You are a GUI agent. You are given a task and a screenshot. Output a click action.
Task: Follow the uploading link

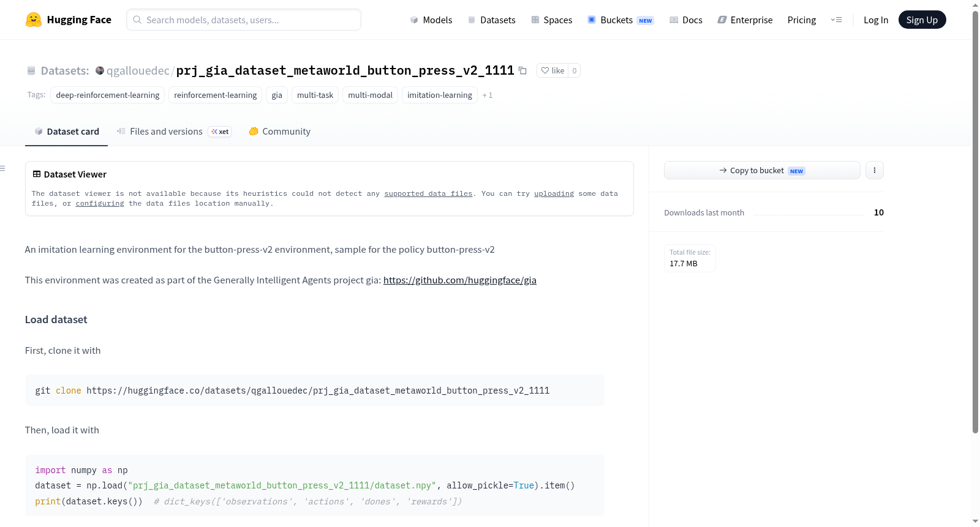tap(554, 193)
